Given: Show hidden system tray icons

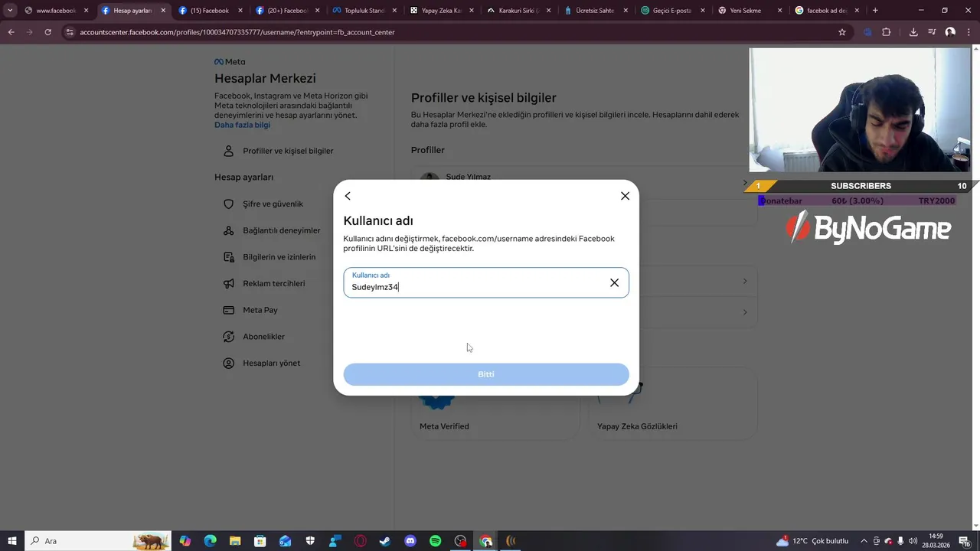Looking at the screenshot, I should coord(864,541).
